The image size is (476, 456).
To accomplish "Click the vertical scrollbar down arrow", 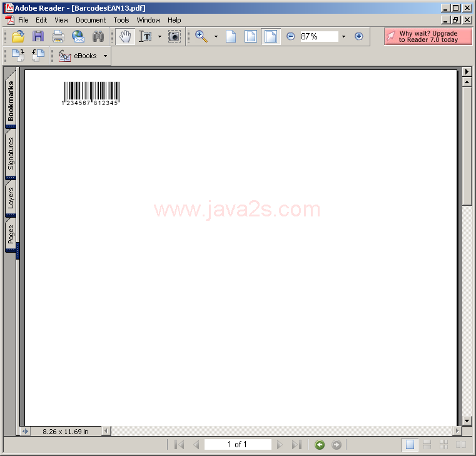I will point(467,421).
